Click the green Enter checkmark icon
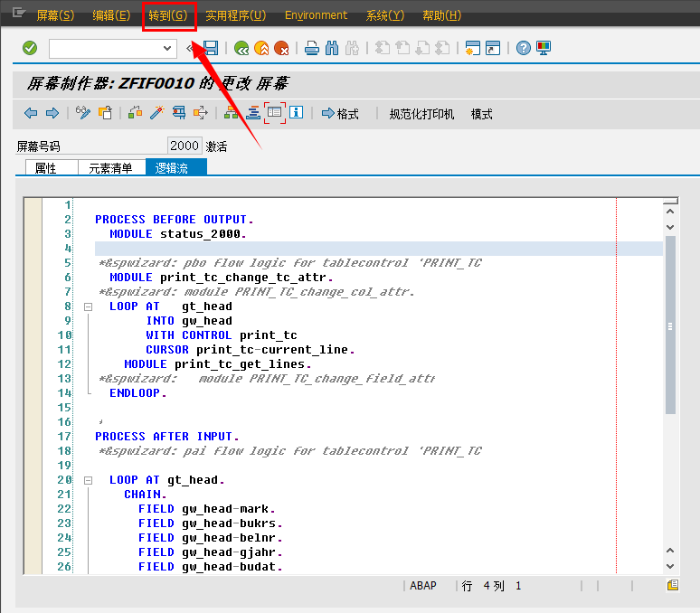Image resolution: width=700 pixels, height=613 pixels. [30, 48]
